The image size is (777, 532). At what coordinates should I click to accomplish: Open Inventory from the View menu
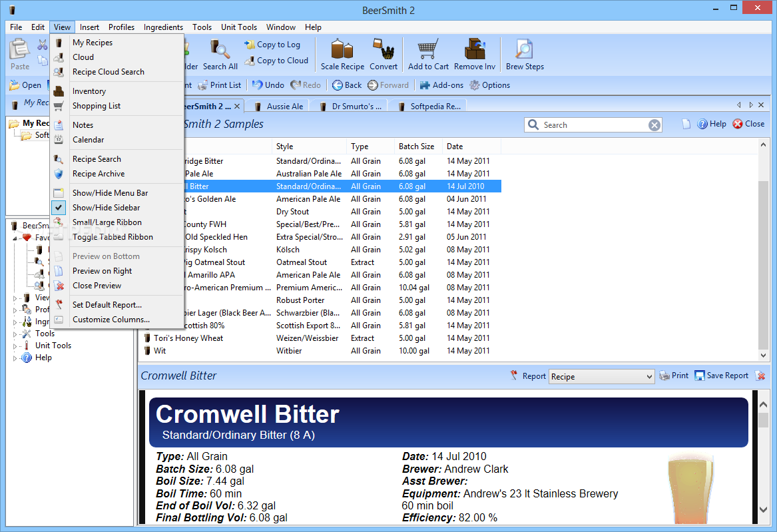117,91
